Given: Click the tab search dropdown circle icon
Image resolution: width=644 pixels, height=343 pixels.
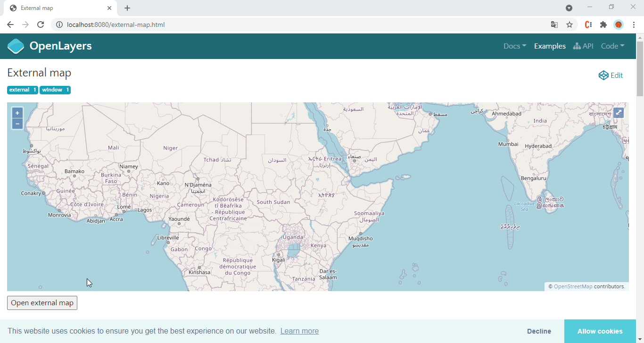Looking at the screenshot, I should 569,8.
